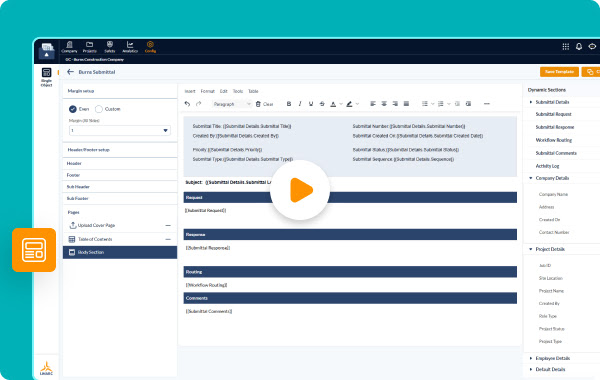Image resolution: width=600 pixels, height=380 pixels.
Task: Go back using the arrow beside Burns Submittal
Action: click(x=70, y=72)
